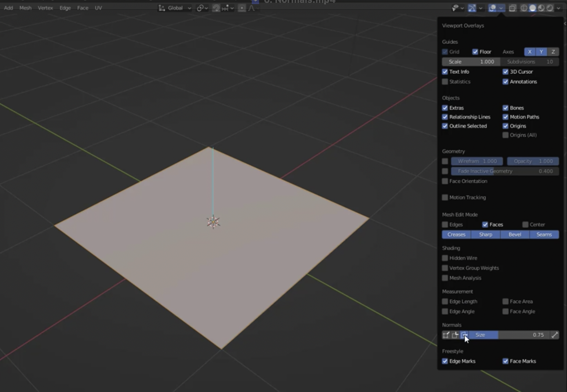Enable split normals display icon

tap(455, 335)
